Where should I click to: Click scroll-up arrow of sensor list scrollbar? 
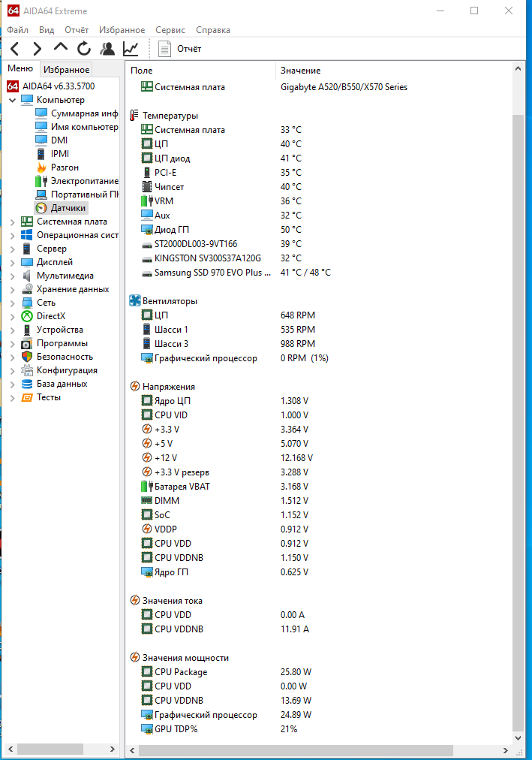tap(518, 69)
